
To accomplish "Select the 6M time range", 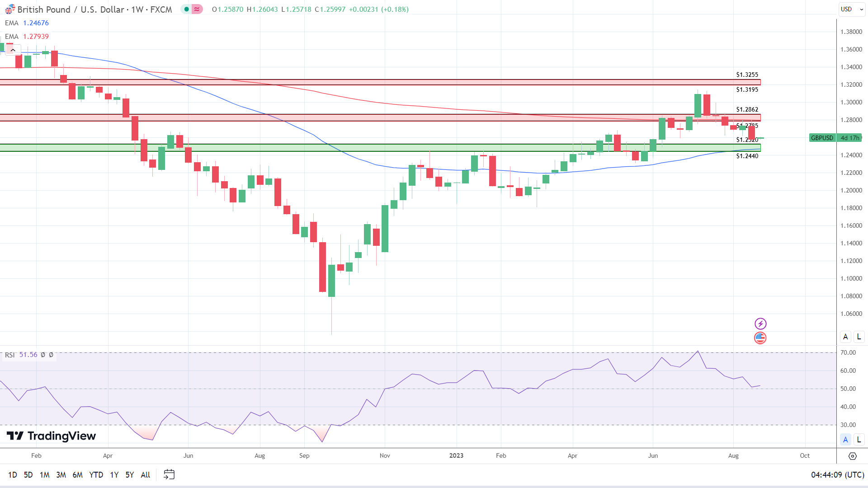I will click(x=78, y=475).
